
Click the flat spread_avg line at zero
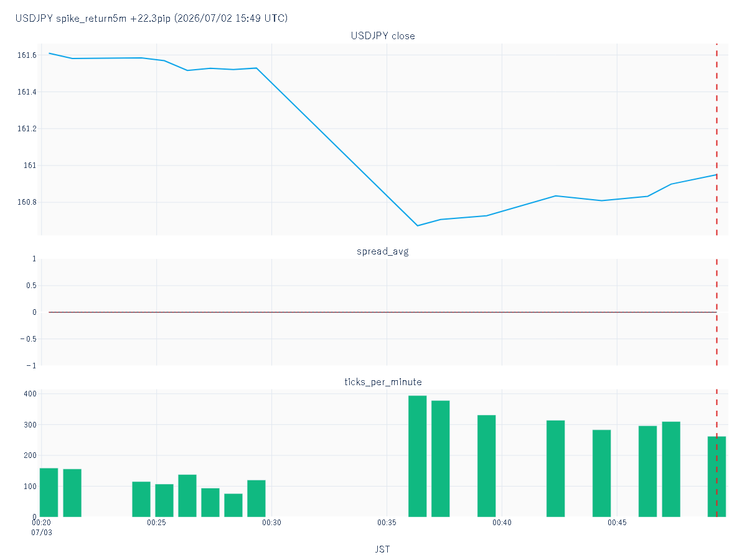[382, 312]
